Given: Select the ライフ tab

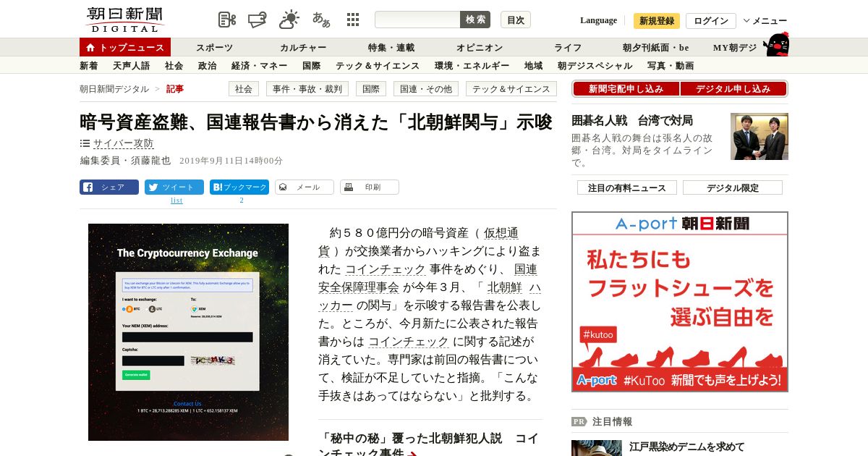Looking at the screenshot, I should (568, 47).
